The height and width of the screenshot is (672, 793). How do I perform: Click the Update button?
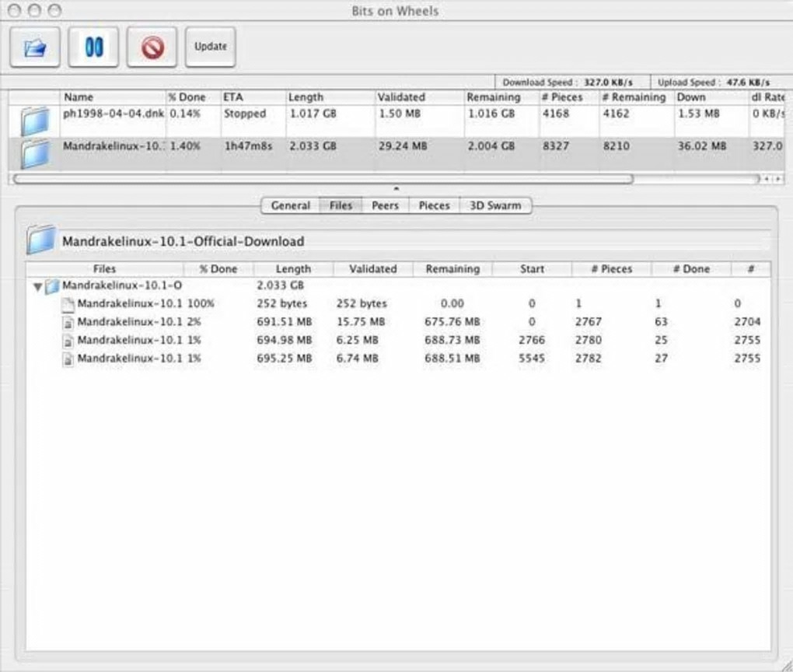click(211, 47)
